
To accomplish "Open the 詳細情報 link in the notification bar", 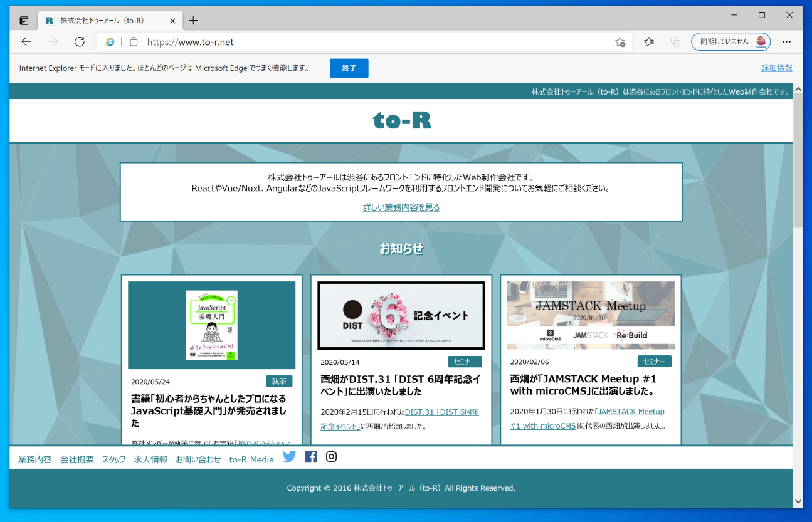I will coord(776,68).
